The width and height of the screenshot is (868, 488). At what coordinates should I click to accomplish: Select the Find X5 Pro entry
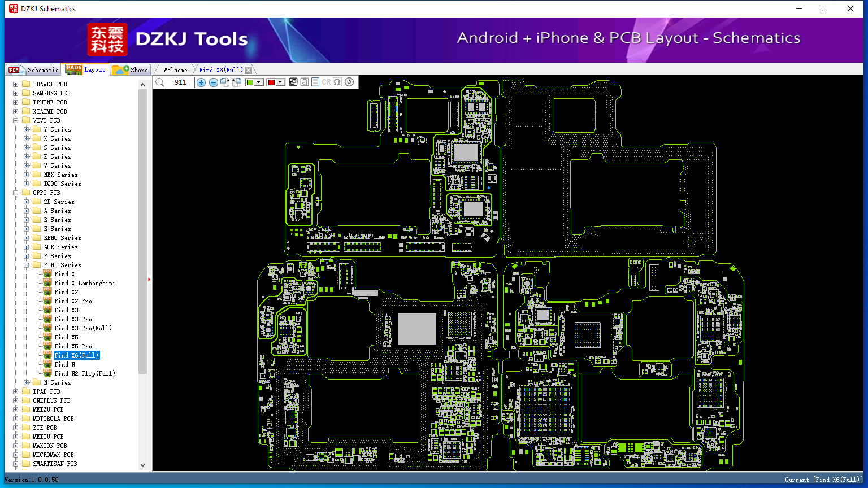(73, 346)
